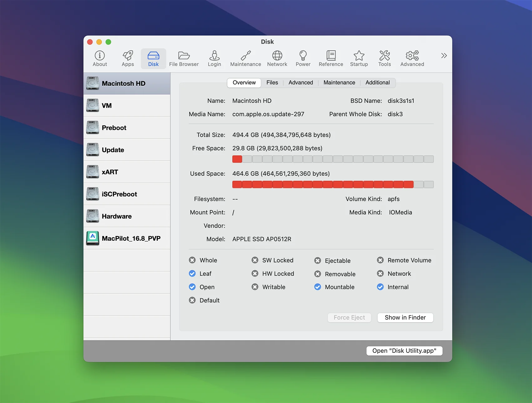The image size is (532, 403).
Task: Select the VM volume in sidebar
Action: pyautogui.click(x=127, y=106)
